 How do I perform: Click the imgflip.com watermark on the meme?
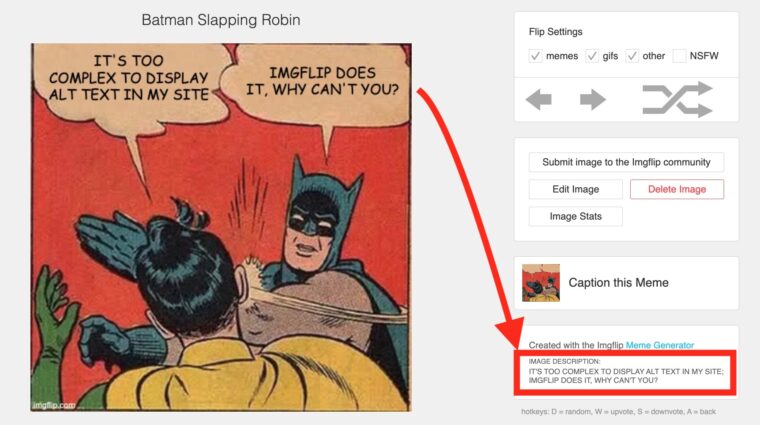pos(54,405)
